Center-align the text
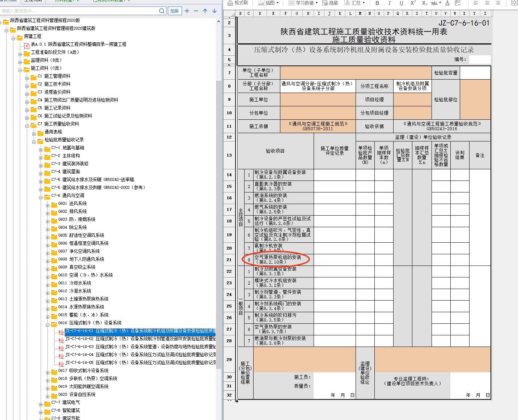 (x=487, y=3)
